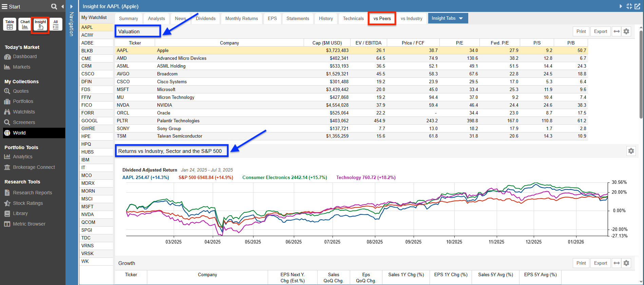The height and width of the screenshot is (285, 644).
Task: Switch to the vs Industry tab
Action: (x=411, y=18)
